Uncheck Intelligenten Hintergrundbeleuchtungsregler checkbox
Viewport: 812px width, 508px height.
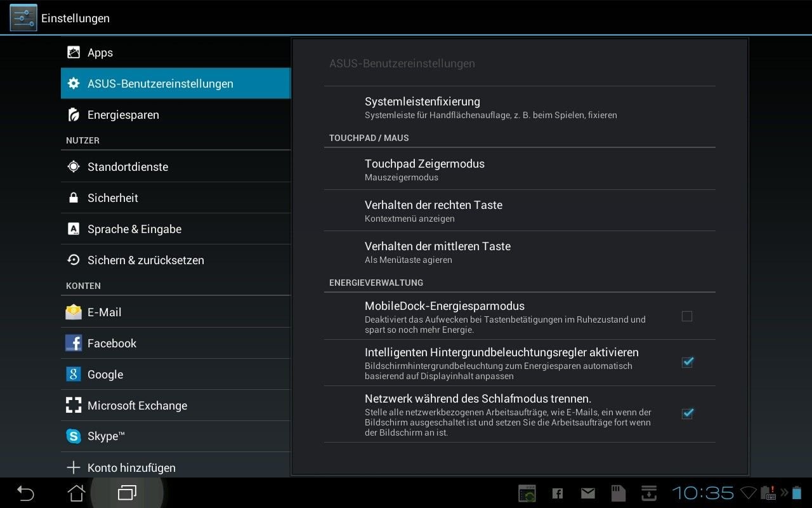coord(687,362)
